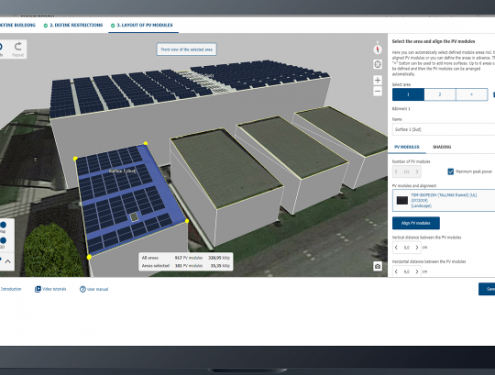Zoom out with the minus icon
The width and height of the screenshot is (495, 375).
point(377,91)
